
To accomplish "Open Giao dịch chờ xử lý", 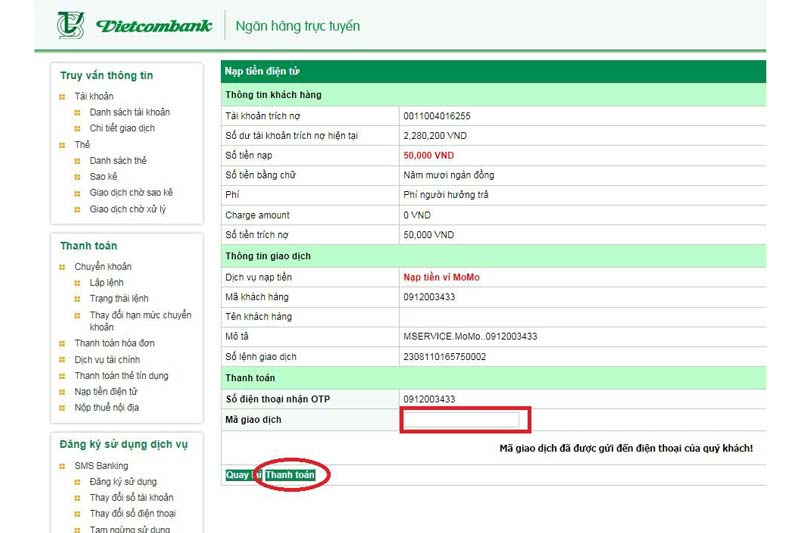I will 128,209.
